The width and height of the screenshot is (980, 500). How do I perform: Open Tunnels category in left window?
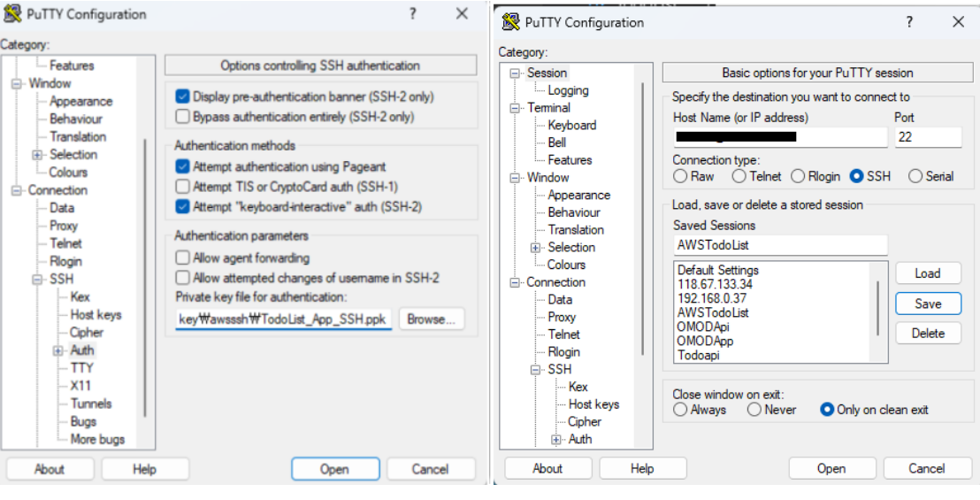tap(90, 404)
